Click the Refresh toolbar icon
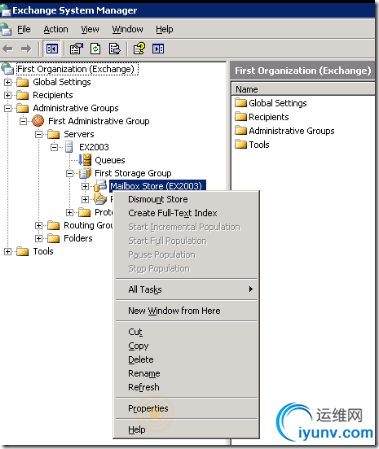The width and height of the screenshot is (379, 449). [x=95, y=49]
